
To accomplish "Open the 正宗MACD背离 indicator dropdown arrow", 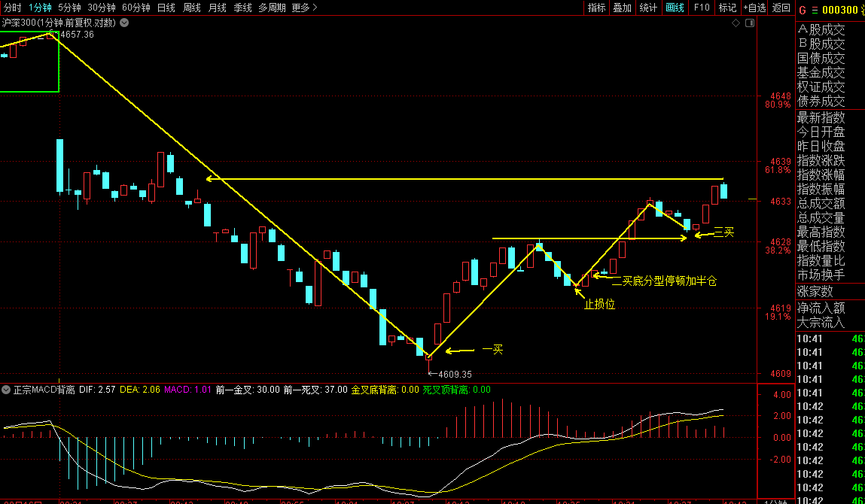I will [x=7, y=390].
